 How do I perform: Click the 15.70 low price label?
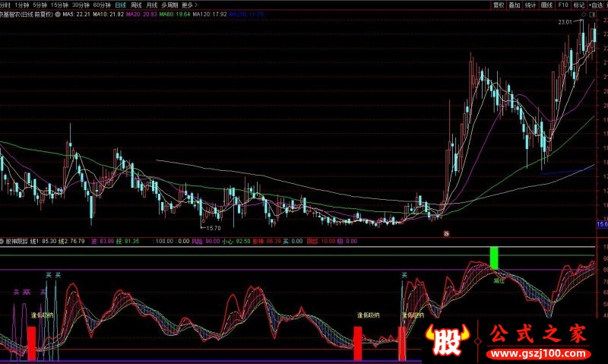pyautogui.click(x=214, y=228)
